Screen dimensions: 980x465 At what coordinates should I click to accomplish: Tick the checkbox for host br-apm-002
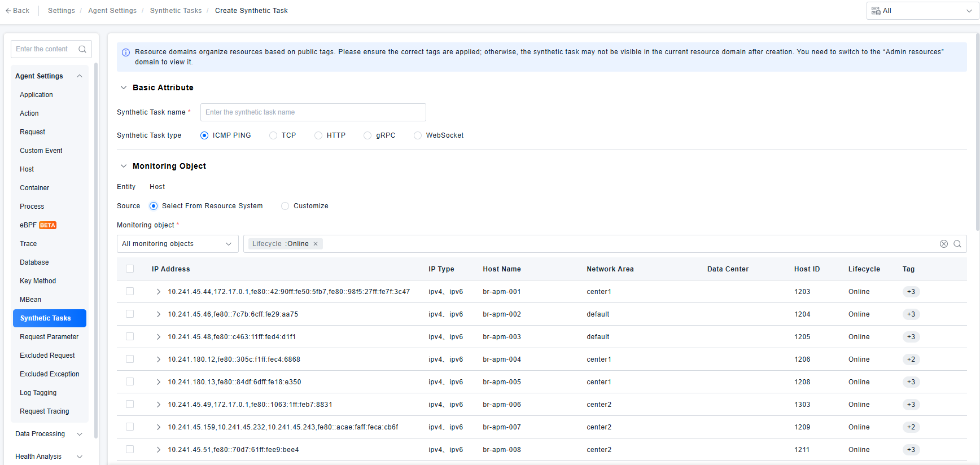click(x=130, y=314)
